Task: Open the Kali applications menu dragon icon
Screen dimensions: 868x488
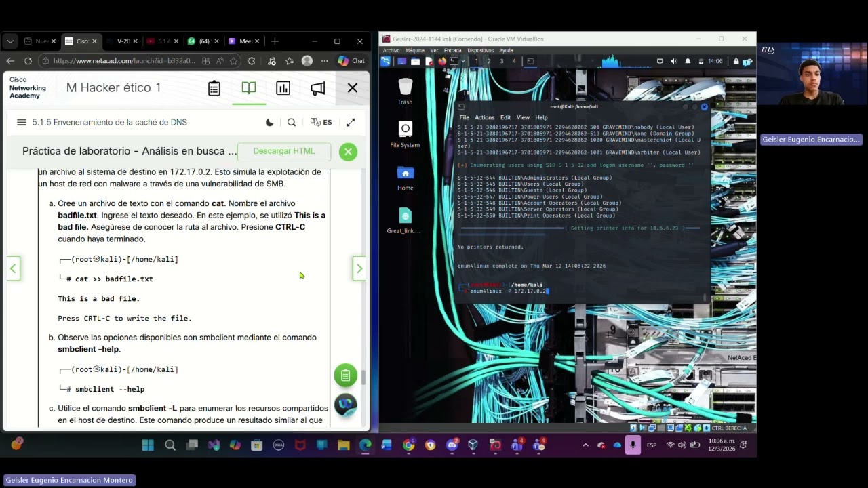Action: pos(386,61)
